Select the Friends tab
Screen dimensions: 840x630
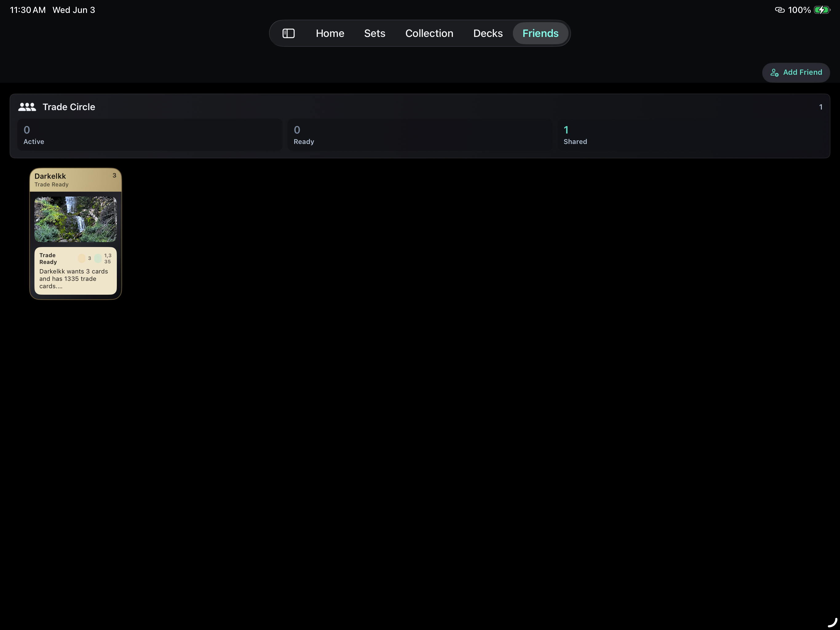coord(540,34)
